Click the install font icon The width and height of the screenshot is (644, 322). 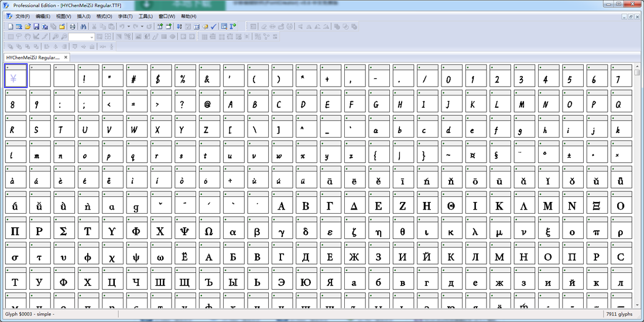pos(233,26)
